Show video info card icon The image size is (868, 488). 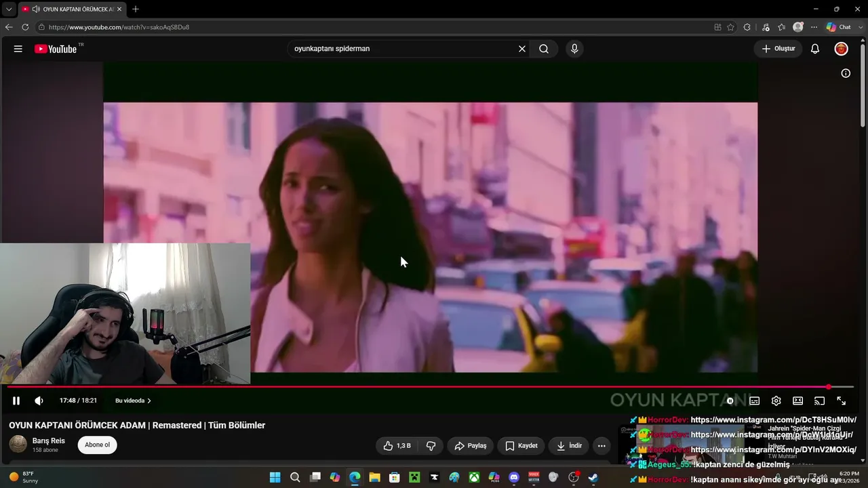tap(846, 73)
